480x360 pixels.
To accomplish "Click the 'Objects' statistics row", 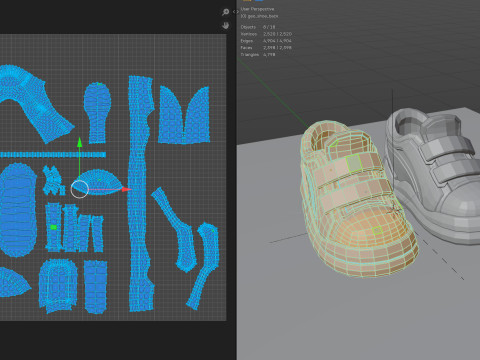I will point(258,27).
